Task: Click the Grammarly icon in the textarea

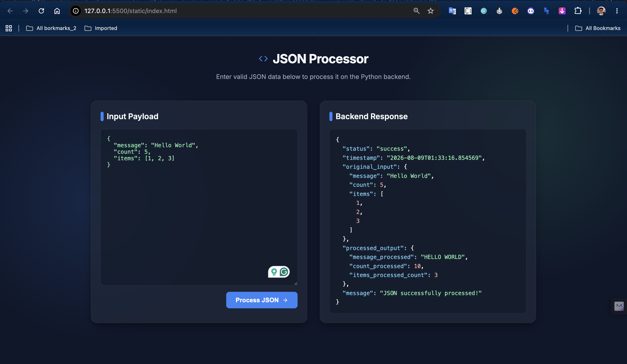Action: pyautogui.click(x=284, y=272)
